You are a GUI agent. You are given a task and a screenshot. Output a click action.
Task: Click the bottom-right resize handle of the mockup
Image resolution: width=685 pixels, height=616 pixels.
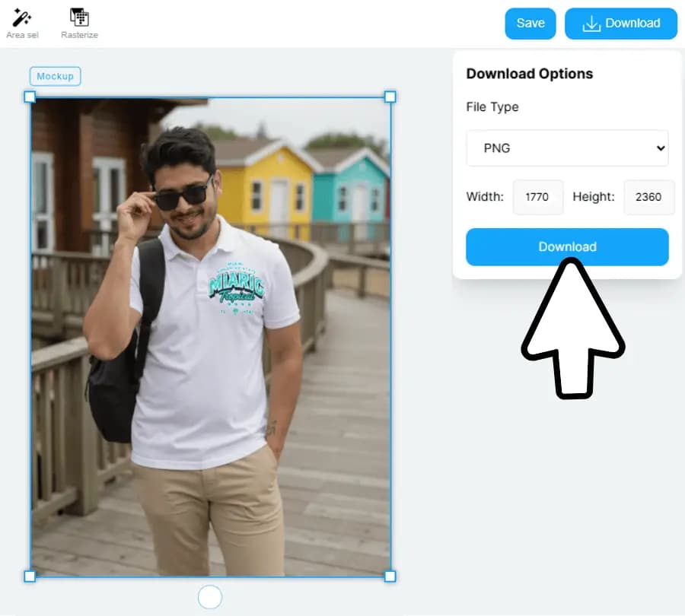point(390,576)
